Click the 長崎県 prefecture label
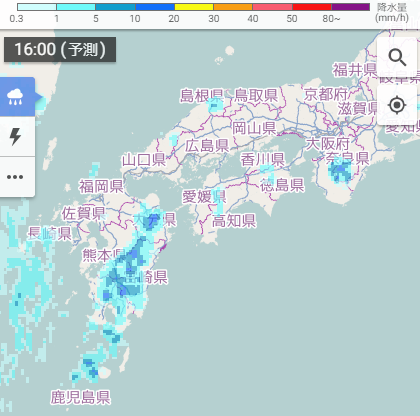 click(x=50, y=233)
